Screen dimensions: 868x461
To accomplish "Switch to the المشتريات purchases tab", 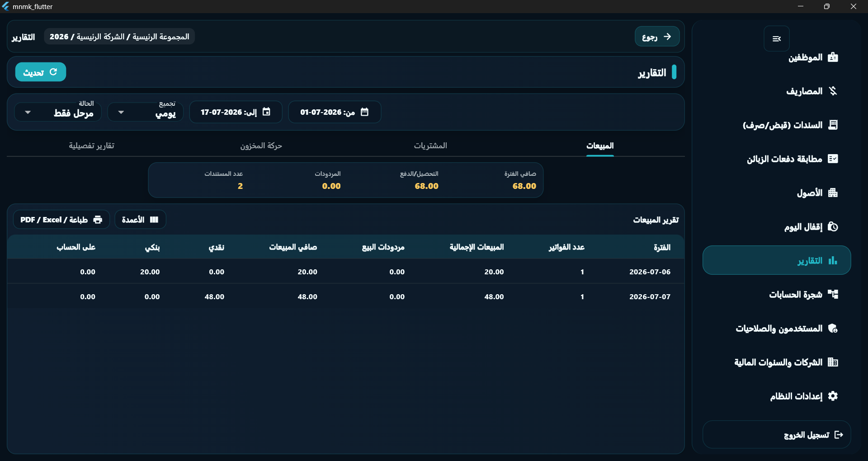I will tap(430, 146).
